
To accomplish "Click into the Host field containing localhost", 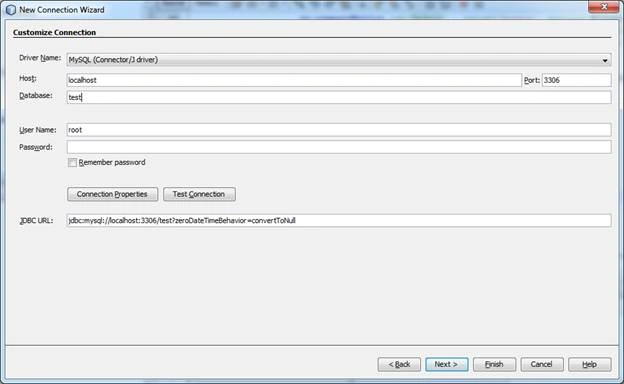I will [294, 80].
